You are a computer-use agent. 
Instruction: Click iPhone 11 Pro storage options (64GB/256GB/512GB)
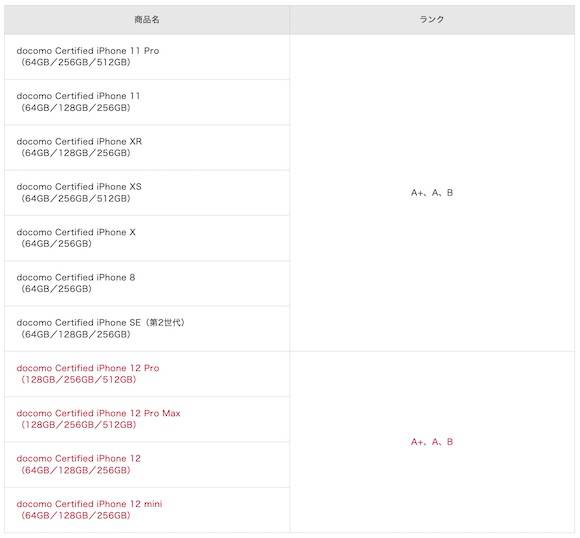click(x=74, y=62)
